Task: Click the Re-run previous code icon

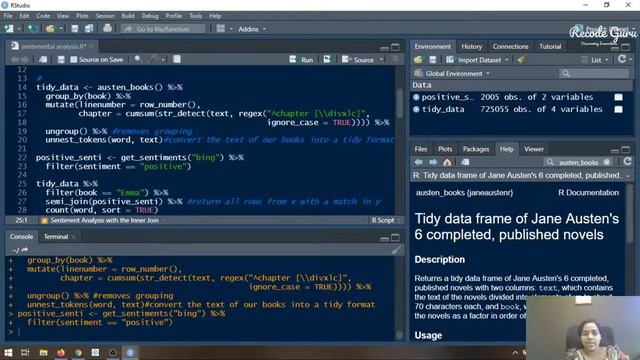Action: coord(327,60)
